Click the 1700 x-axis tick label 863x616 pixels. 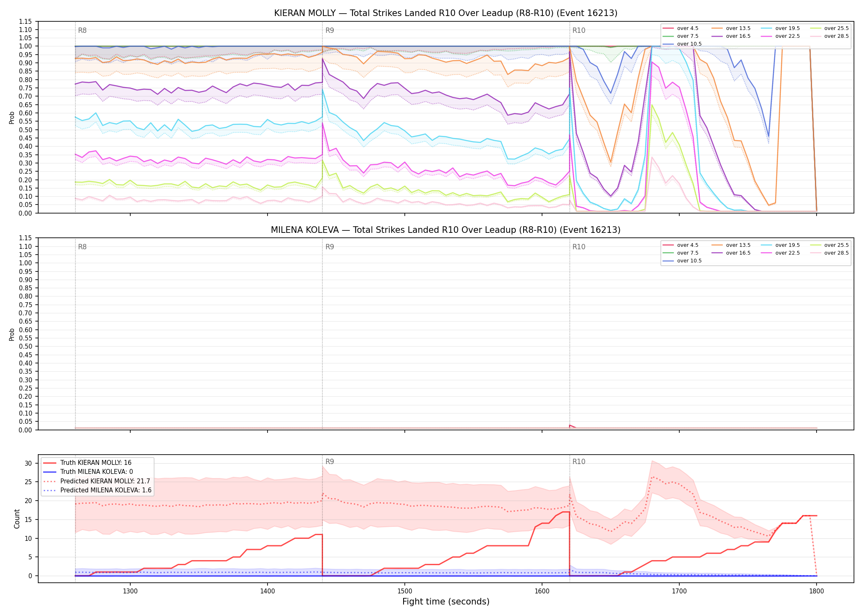click(x=679, y=591)
